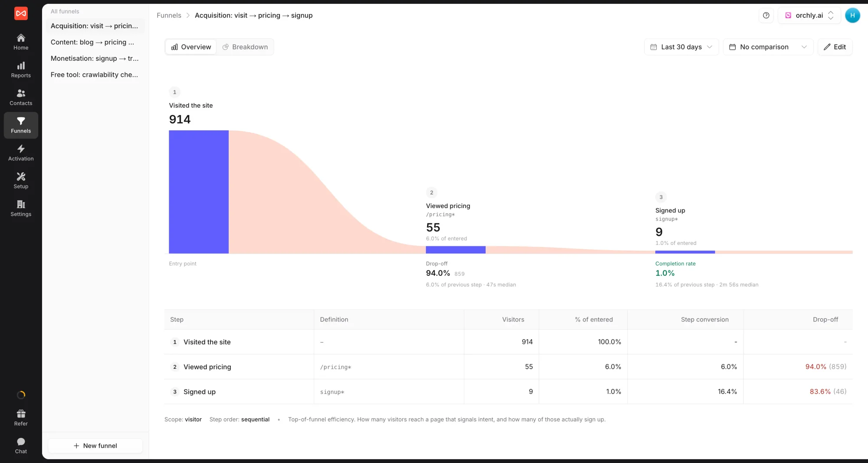Click the Edit button
This screenshot has width=868, height=463.
click(x=835, y=47)
